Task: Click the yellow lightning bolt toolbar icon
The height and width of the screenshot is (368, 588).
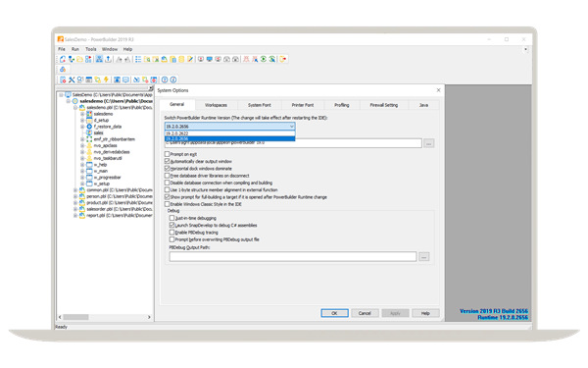Action: click(x=106, y=79)
